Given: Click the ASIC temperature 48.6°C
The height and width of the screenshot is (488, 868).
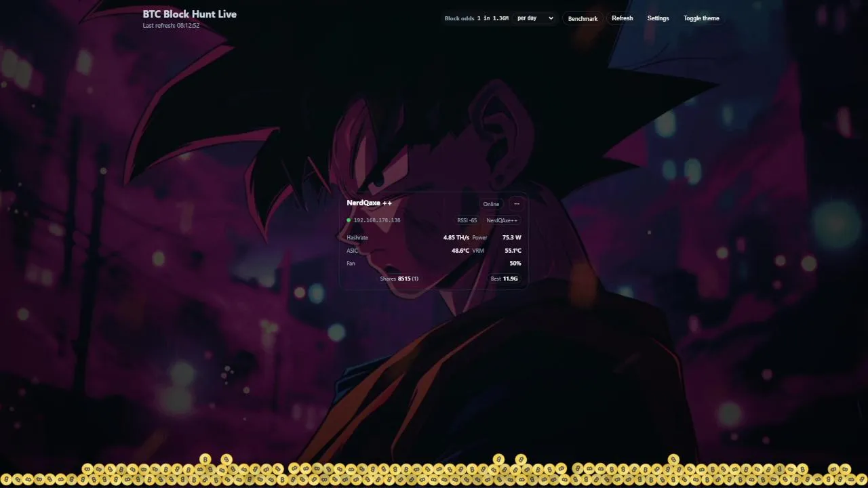Looking at the screenshot, I should pos(460,251).
